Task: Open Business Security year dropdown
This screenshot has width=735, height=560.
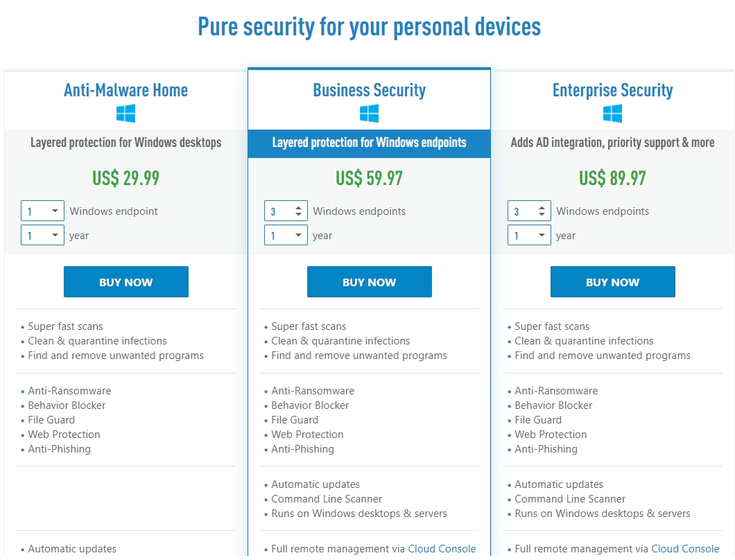Action: (286, 235)
